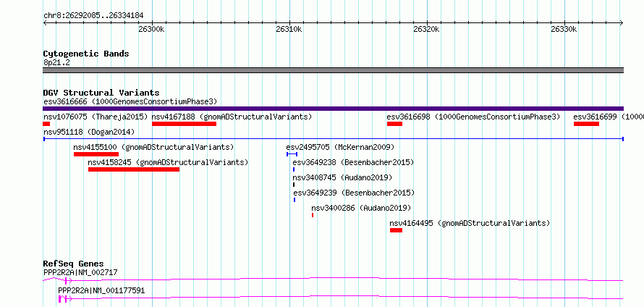Click the blue esv3649238 variant marker

[x=294, y=169]
